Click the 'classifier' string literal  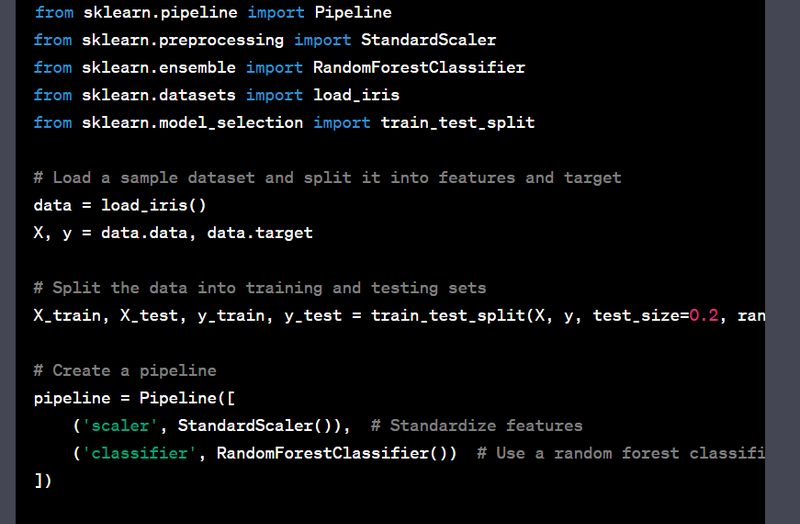tap(139, 453)
